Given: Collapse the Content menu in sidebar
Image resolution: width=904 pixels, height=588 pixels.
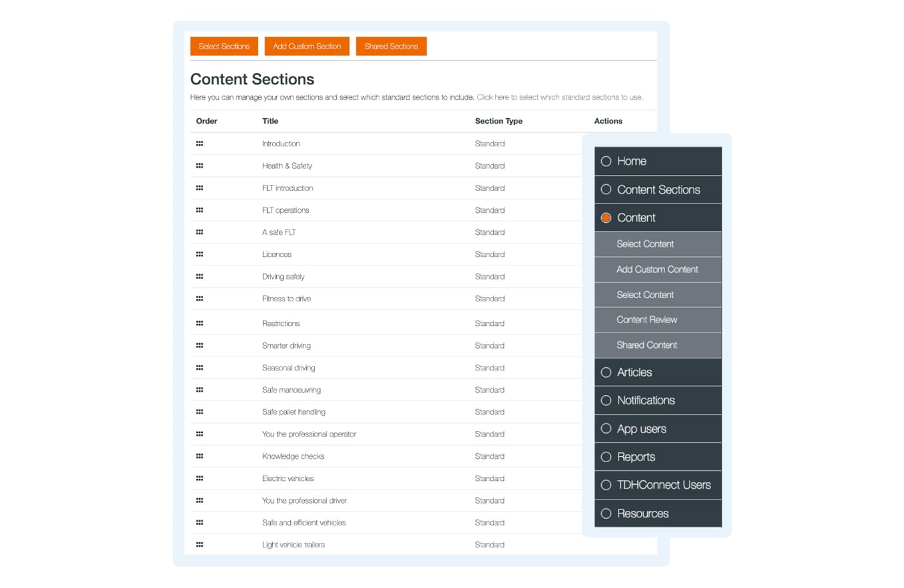Looking at the screenshot, I should click(x=636, y=218).
